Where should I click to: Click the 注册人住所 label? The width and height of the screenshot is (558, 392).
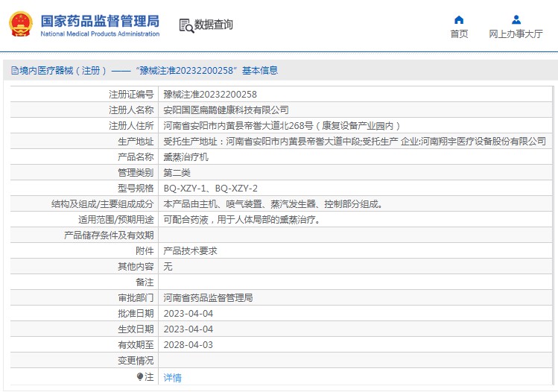131,126
